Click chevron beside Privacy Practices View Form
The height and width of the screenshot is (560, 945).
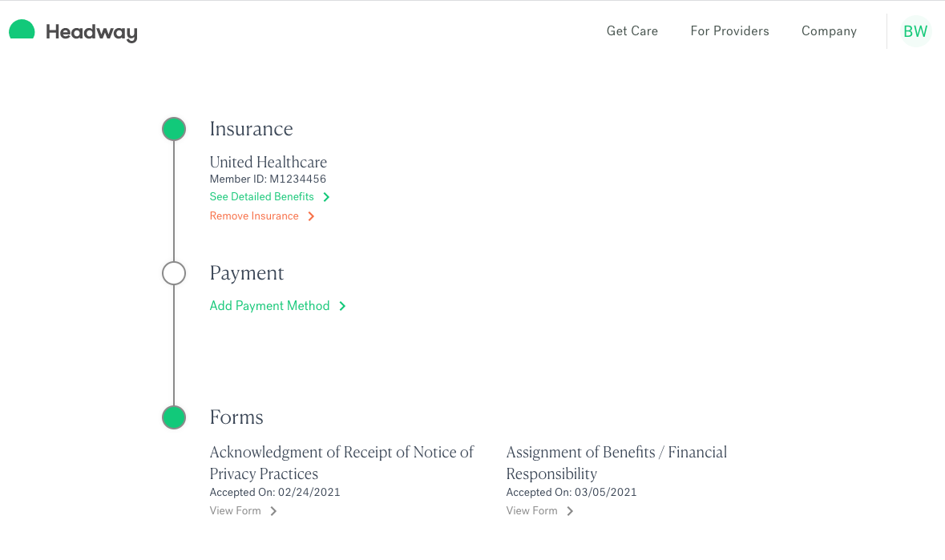[273, 511]
